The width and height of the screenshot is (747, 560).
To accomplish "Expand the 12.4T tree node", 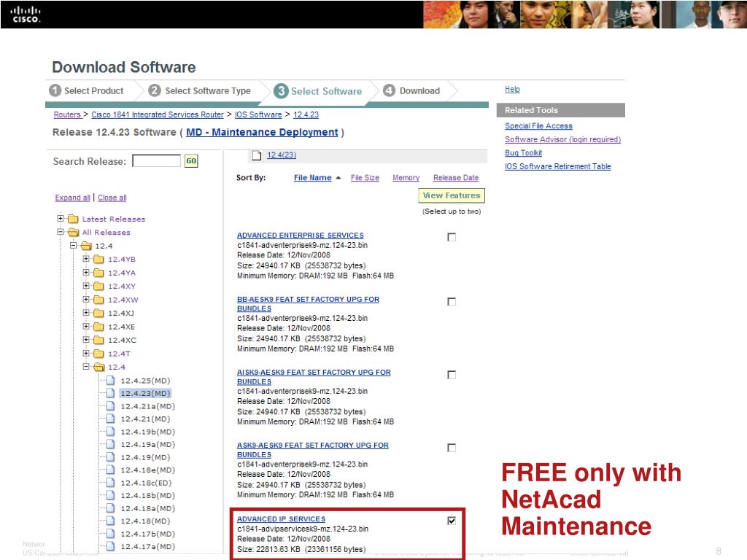I will (x=86, y=354).
